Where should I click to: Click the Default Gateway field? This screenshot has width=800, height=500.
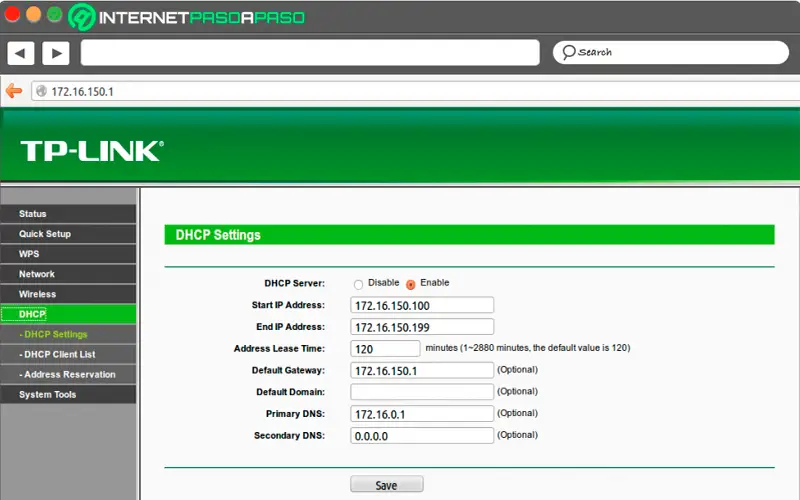(x=422, y=370)
